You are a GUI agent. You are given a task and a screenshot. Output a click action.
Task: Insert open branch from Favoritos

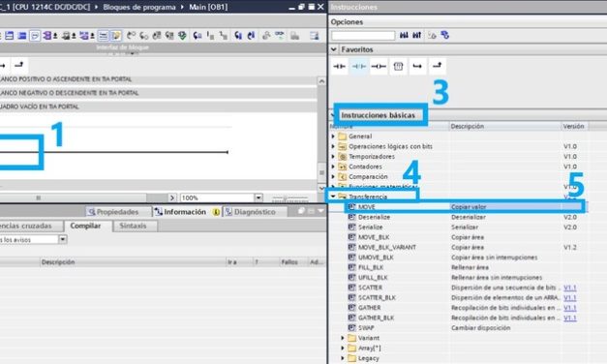pyautogui.click(x=417, y=66)
